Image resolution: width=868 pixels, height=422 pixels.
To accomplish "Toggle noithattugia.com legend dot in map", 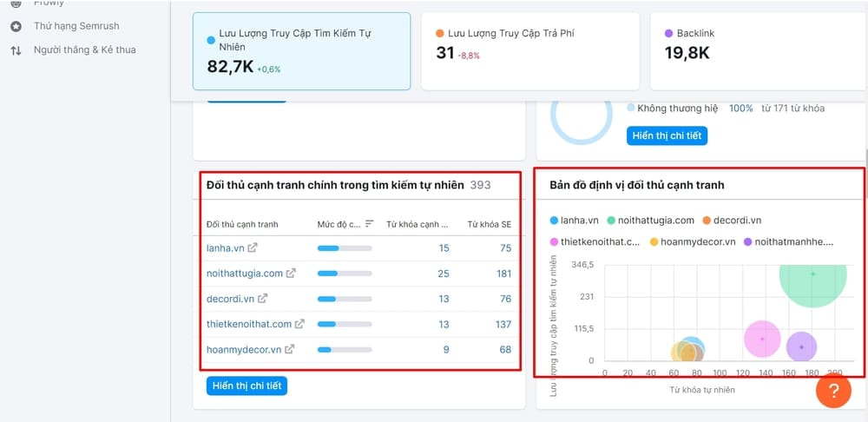I will pos(611,221).
